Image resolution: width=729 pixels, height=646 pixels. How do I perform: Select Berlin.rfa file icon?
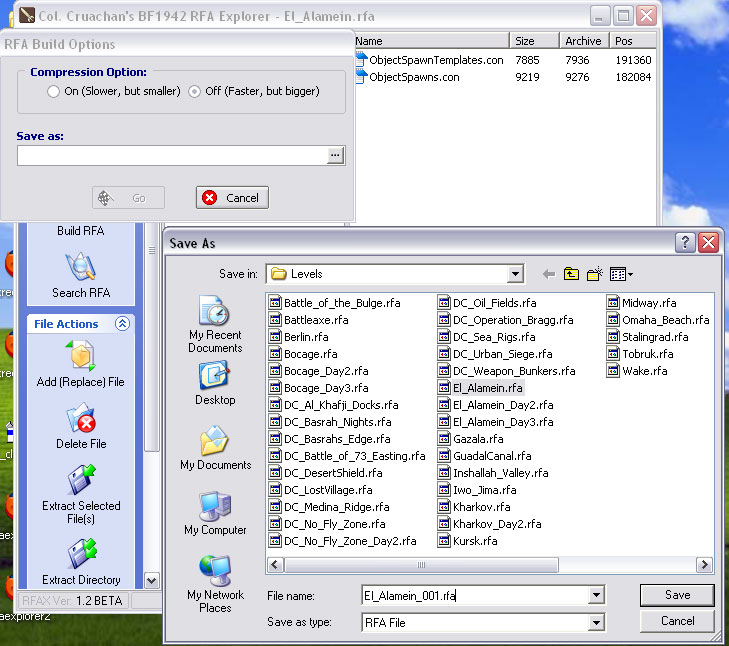point(275,337)
